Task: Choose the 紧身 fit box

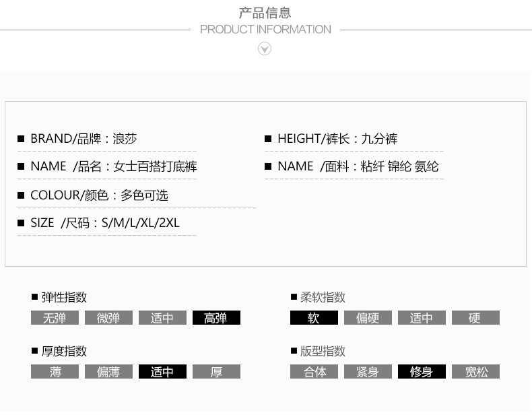Action: pos(368,372)
